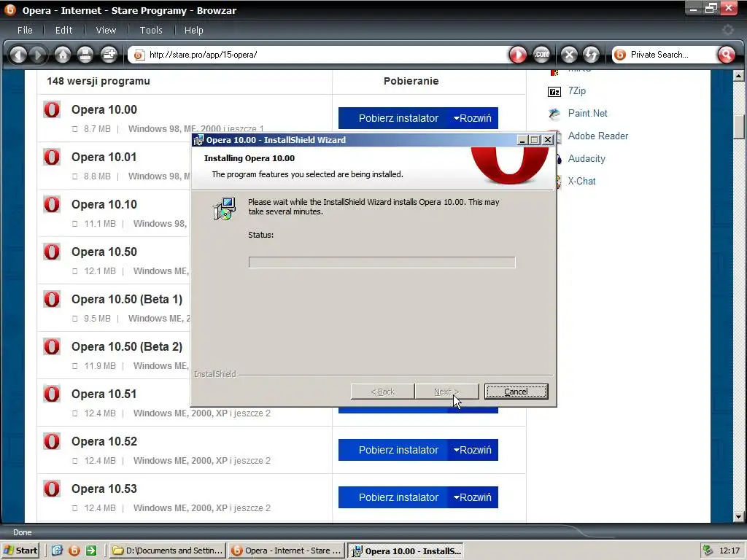This screenshot has height=560, width=747.
Task: Open the Edit menu
Action: 64,30
